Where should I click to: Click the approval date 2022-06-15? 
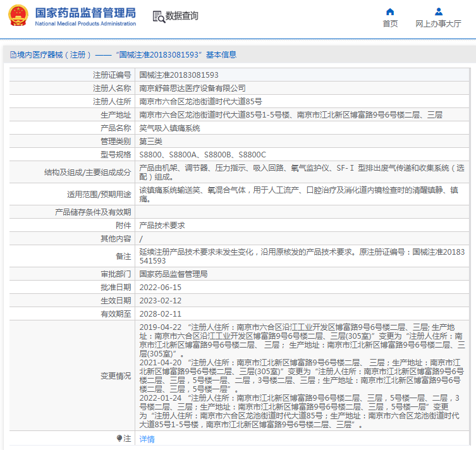pos(160,287)
